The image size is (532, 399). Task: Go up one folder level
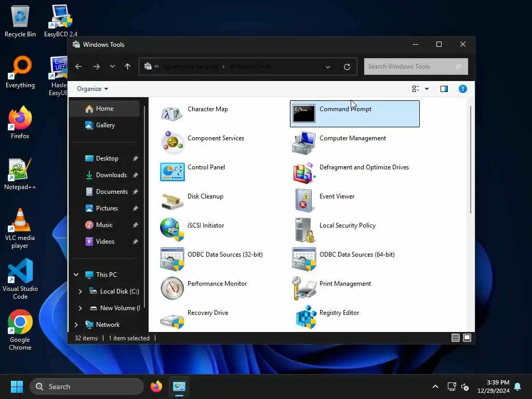pyautogui.click(x=128, y=66)
